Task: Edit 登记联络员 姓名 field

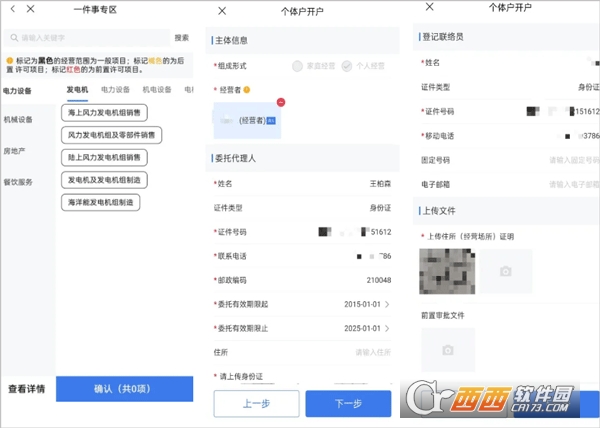Action: click(x=510, y=63)
